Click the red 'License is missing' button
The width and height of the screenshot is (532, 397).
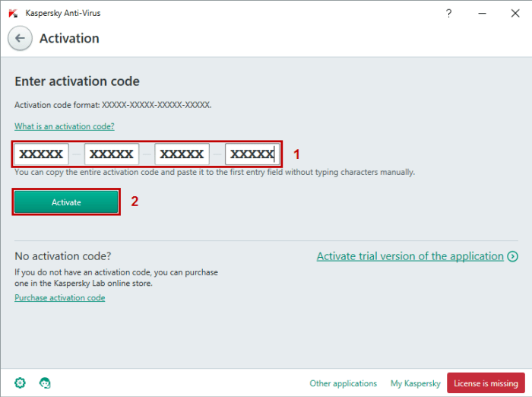(x=486, y=383)
